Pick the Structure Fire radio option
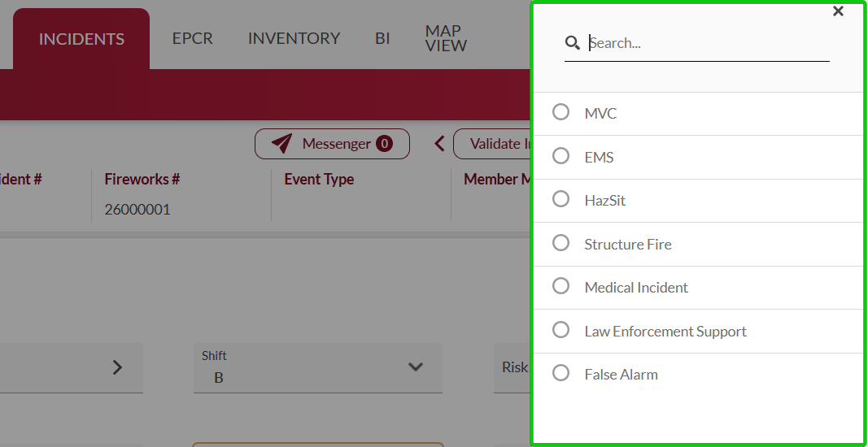This screenshot has width=868, height=447. point(561,244)
